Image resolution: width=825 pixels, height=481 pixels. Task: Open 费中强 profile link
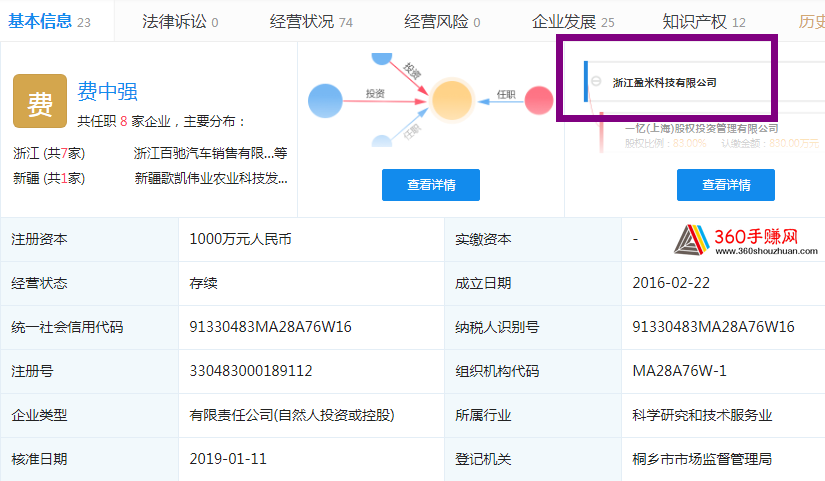[107, 92]
